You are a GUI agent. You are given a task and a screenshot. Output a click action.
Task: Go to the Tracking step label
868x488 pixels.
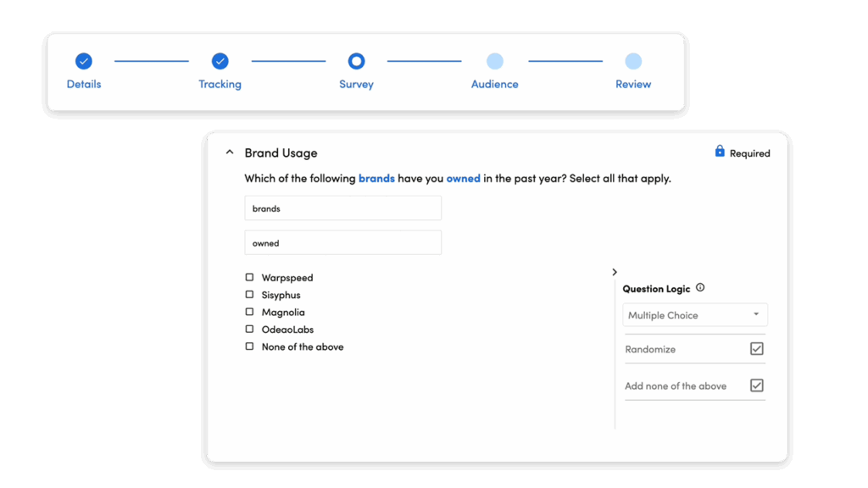[x=220, y=84]
